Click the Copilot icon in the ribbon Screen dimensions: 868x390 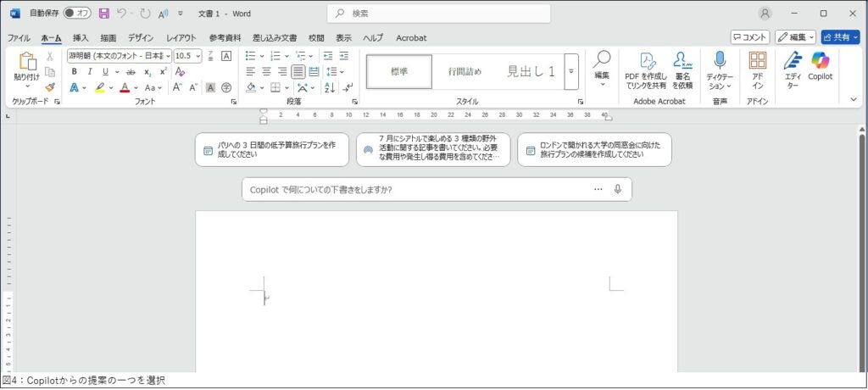tap(820, 62)
